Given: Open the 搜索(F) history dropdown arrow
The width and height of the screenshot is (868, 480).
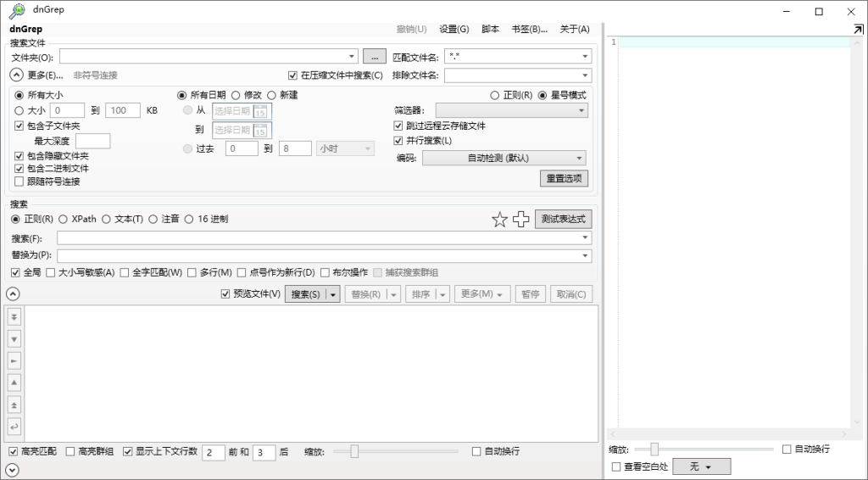Looking at the screenshot, I should (x=585, y=238).
